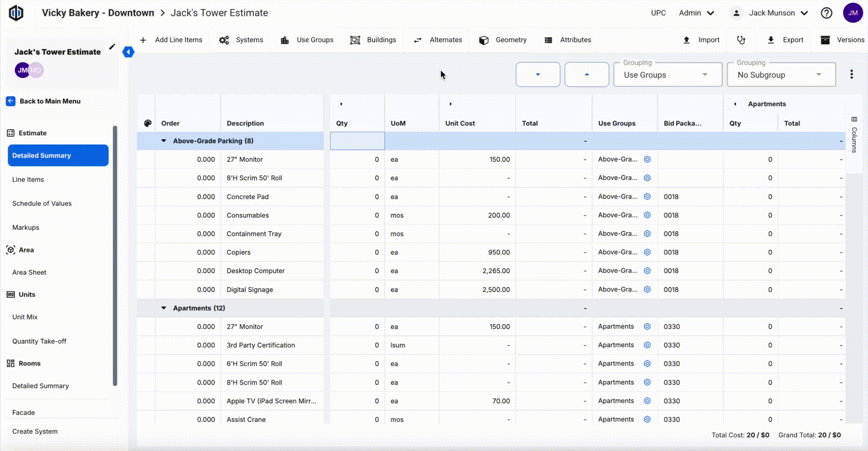Viewport: 868px width, 451px height.
Task: Click the color palette column icon
Action: [147, 123]
